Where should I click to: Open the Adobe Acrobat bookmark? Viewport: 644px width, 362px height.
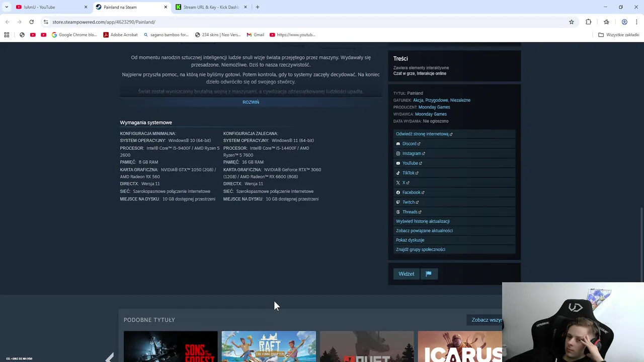tap(120, 35)
